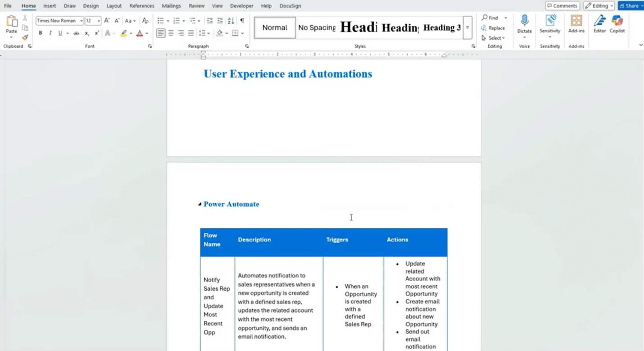Viewport: 644px width, 351px height.
Task: Clear all formatting
Action: [145, 21]
